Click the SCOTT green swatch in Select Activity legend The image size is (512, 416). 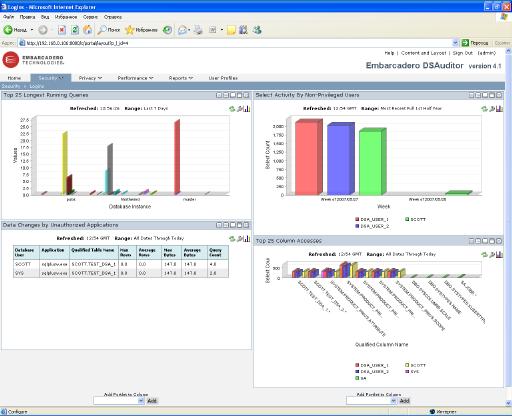407,219
